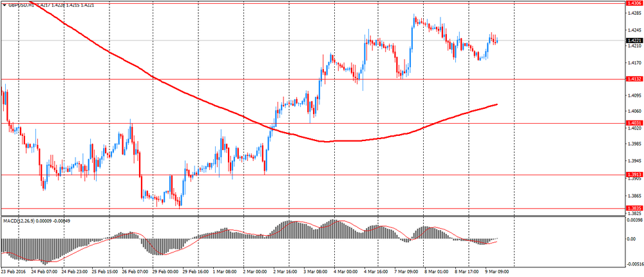The width and height of the screenshot is (644, 277).
Task: Open the triangle menu beside GBPUSD,H1
Action: [4, 6]
